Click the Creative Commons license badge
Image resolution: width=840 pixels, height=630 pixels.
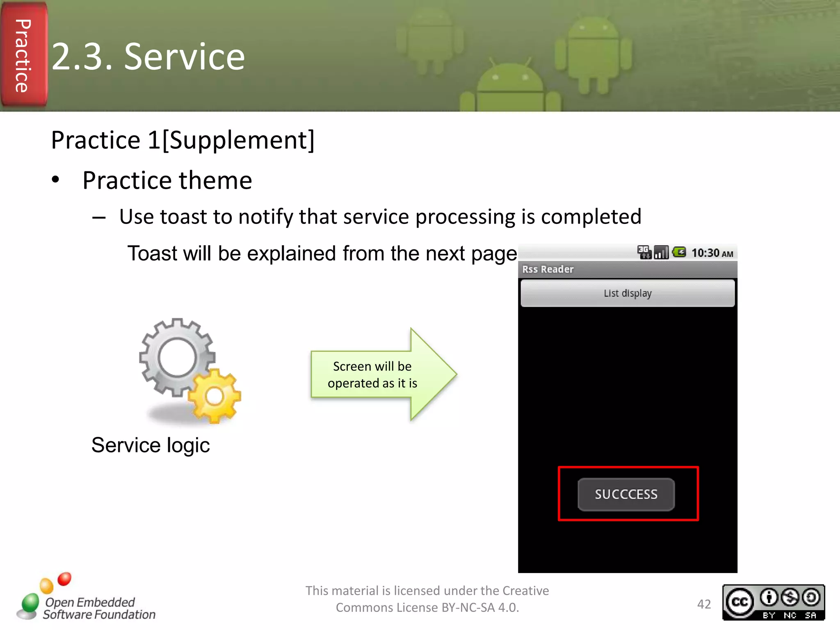[774, 602]
